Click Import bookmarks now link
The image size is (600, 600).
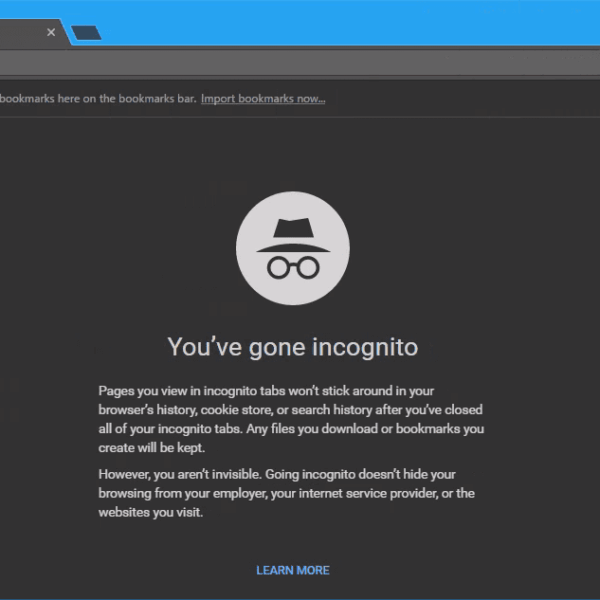coord(263,99)
